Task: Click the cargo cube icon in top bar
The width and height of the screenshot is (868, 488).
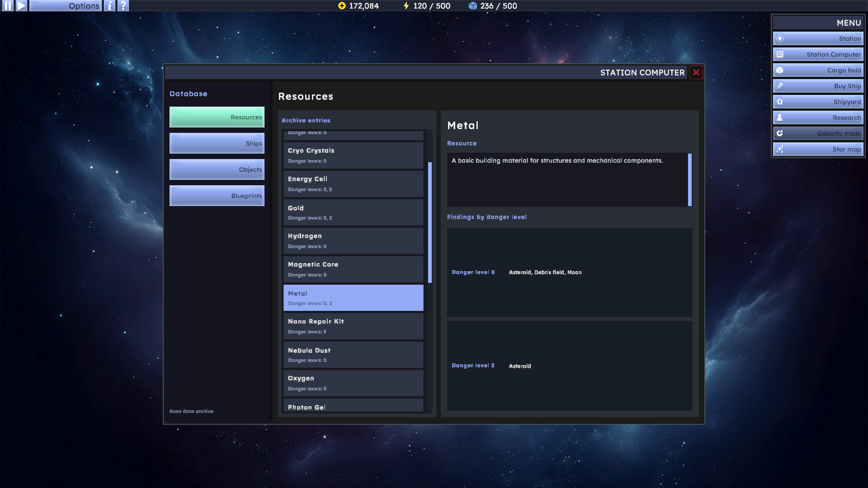Action: (473, 6)
